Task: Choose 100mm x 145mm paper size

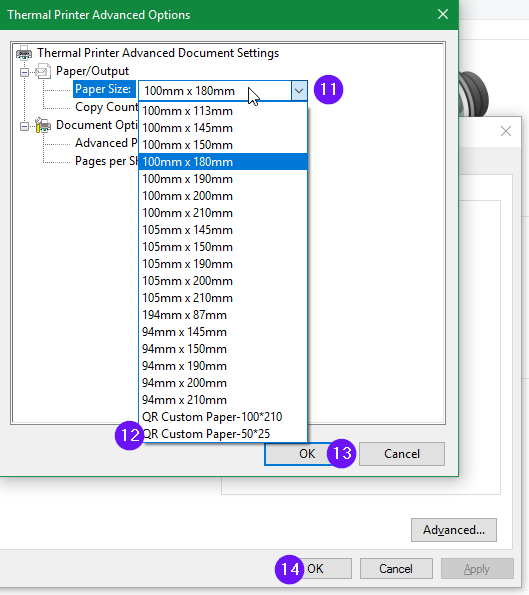Action: click(223, 128)
